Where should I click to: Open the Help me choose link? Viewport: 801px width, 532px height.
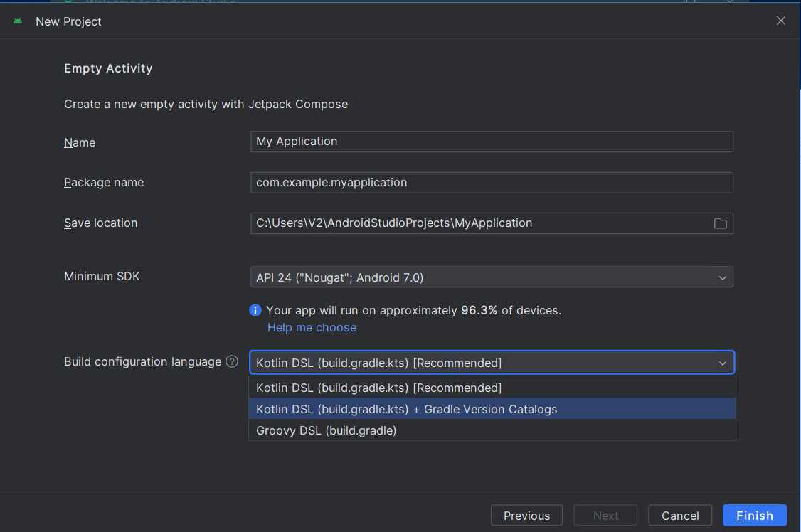tap(312, 327)
